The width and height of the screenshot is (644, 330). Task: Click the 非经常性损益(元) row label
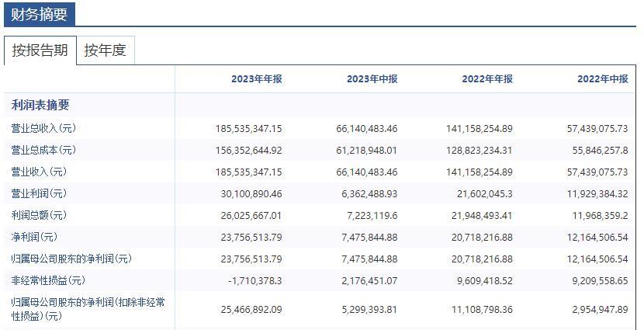[x=48, y=280]
